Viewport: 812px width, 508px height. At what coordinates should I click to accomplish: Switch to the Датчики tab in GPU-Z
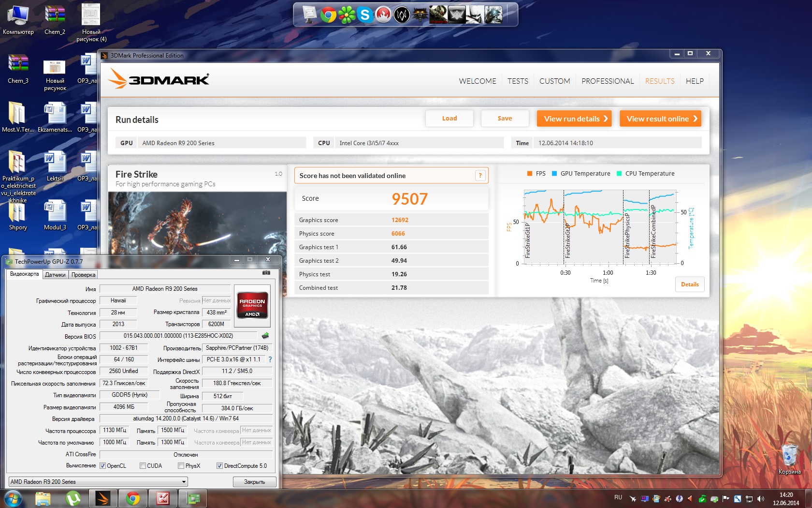tap(55, 275)
